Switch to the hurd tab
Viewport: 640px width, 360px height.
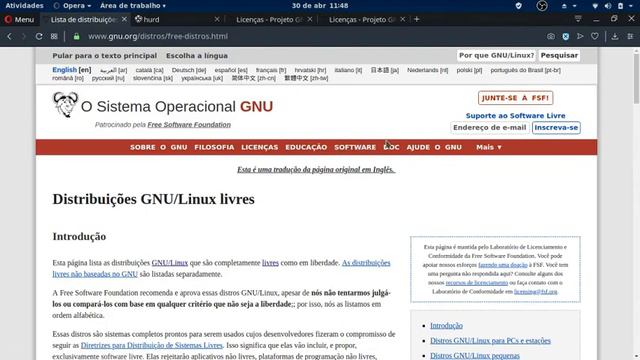176,19
